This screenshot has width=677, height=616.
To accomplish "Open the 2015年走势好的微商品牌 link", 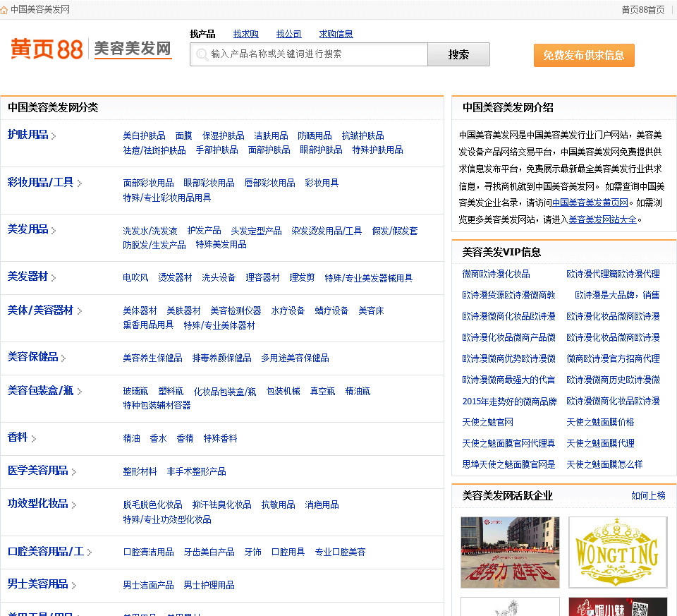I will pos(509,401).
